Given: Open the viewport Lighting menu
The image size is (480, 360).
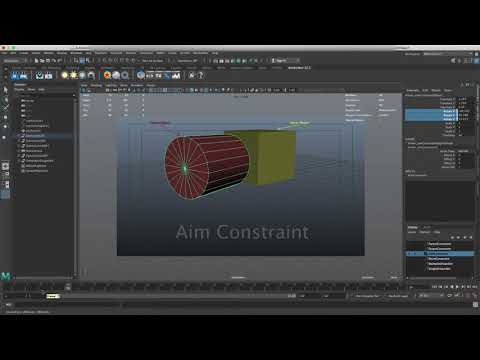Looking at the screenshot, I should [x=111, y=85].
